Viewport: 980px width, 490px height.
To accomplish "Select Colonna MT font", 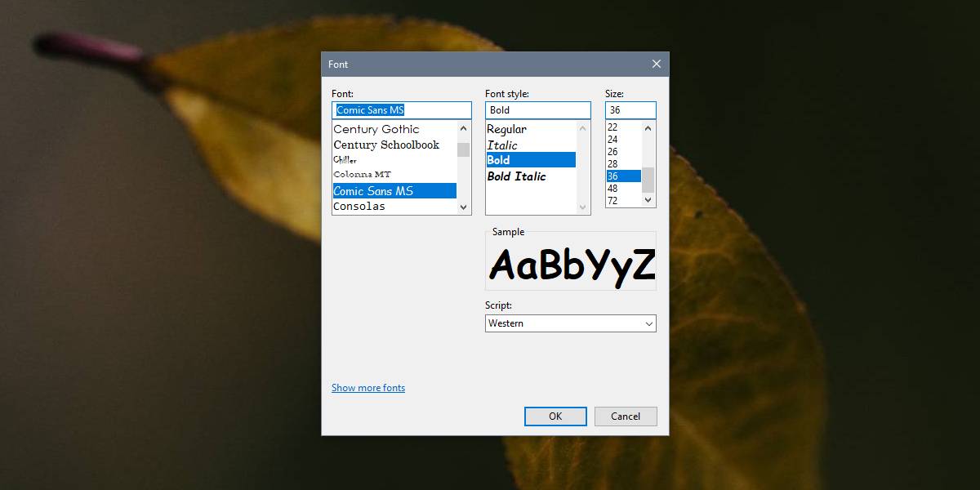I will 362,175.
